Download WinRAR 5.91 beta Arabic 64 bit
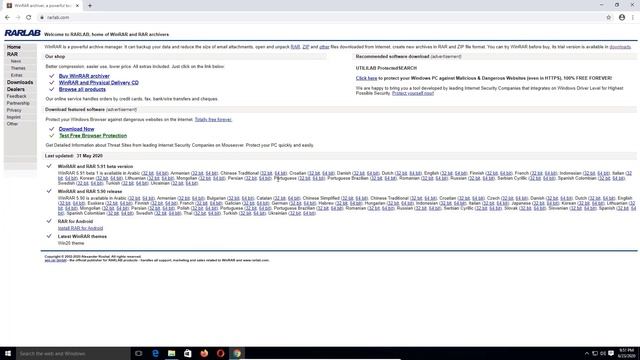This screenshot has height=360, width=640. click(x=162, y=173)
